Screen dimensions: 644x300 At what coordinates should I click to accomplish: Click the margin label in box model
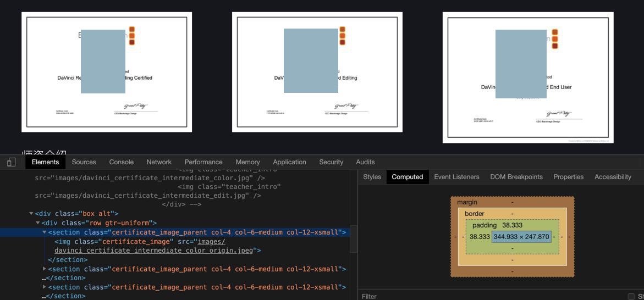[467, 202]
